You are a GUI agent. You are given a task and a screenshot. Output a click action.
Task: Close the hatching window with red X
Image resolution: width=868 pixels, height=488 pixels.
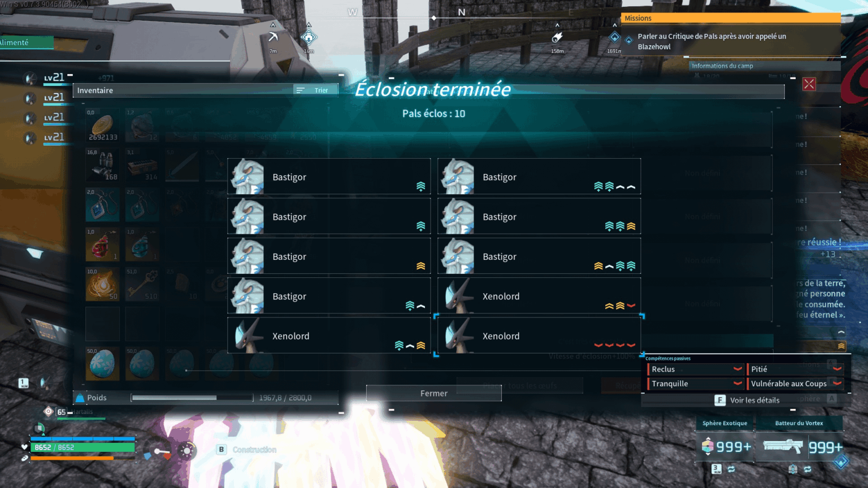809,84
